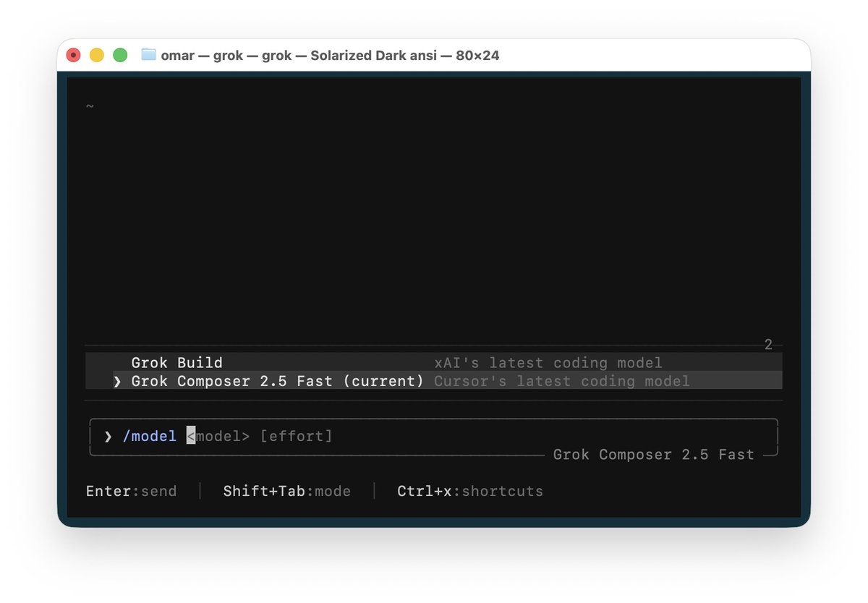868x603 pixels.
Task: Click the result count 2 above the list
Action: (x=769, y=345)
